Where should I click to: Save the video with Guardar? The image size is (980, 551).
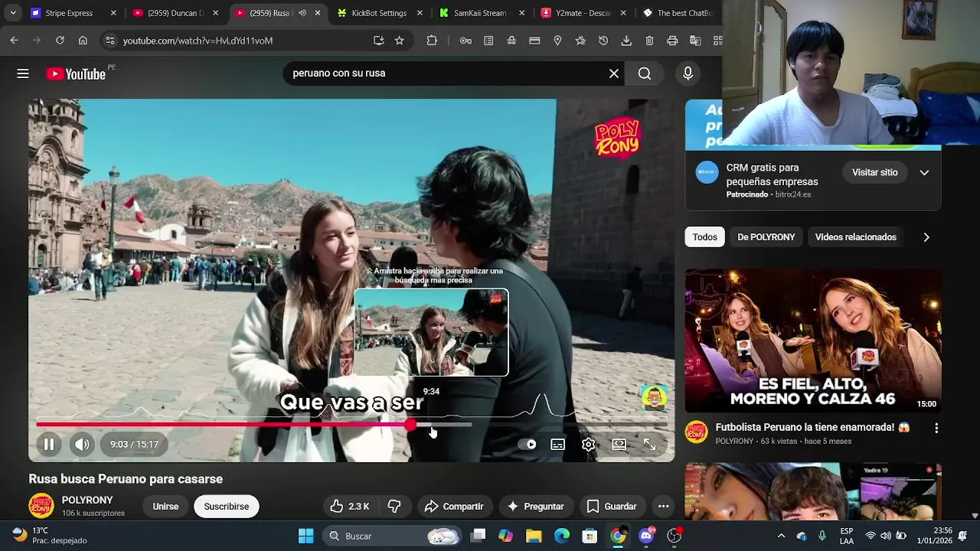pyautogui.click(x=612, y=507)
